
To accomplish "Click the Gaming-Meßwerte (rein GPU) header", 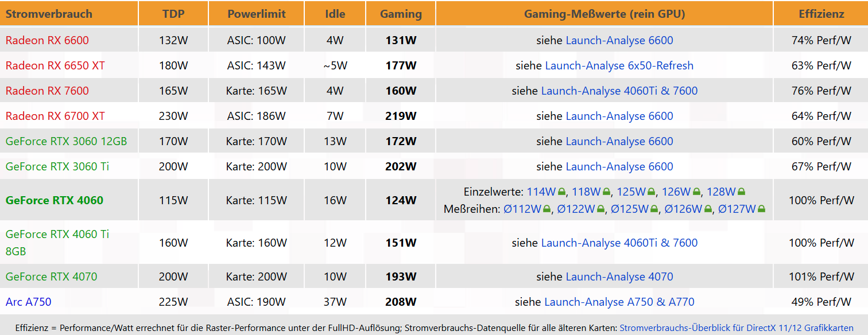I will [604, 14].
